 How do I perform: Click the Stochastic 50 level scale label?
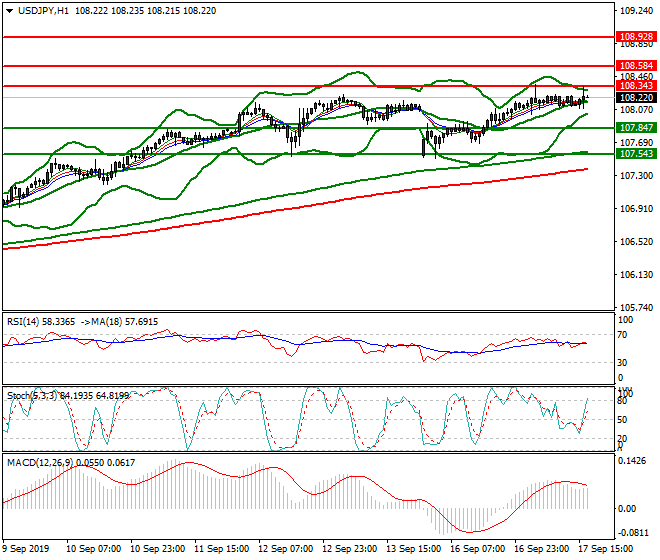[623, 420]
